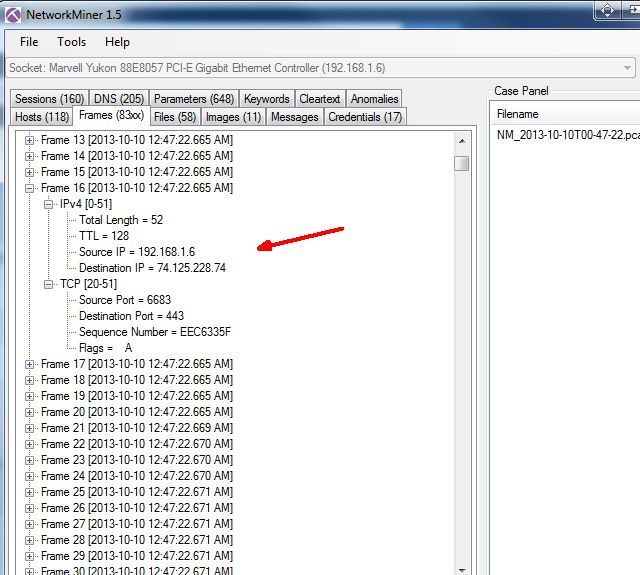The width and height of the screenshot is (640, 575).
Task: Open the Tools menu
Action: [x=71, y=42]
